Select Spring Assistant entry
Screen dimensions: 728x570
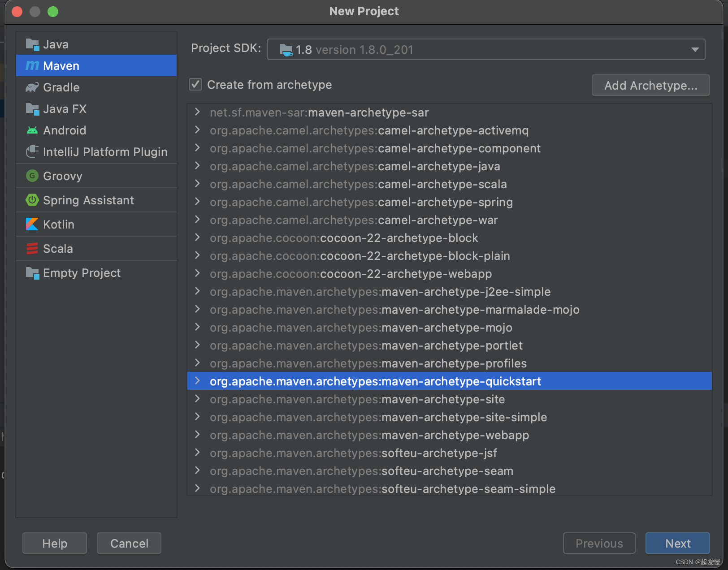pos(96,200)
